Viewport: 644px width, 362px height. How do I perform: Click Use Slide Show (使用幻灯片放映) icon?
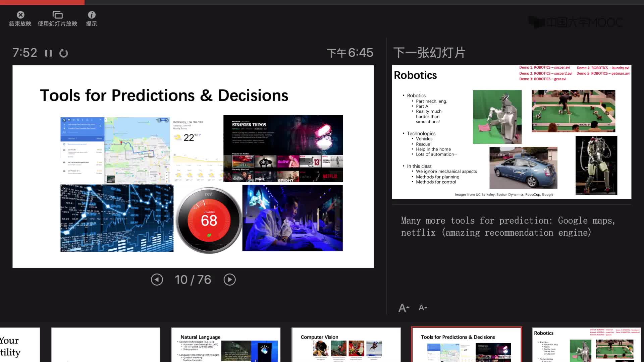pos(57,15)
